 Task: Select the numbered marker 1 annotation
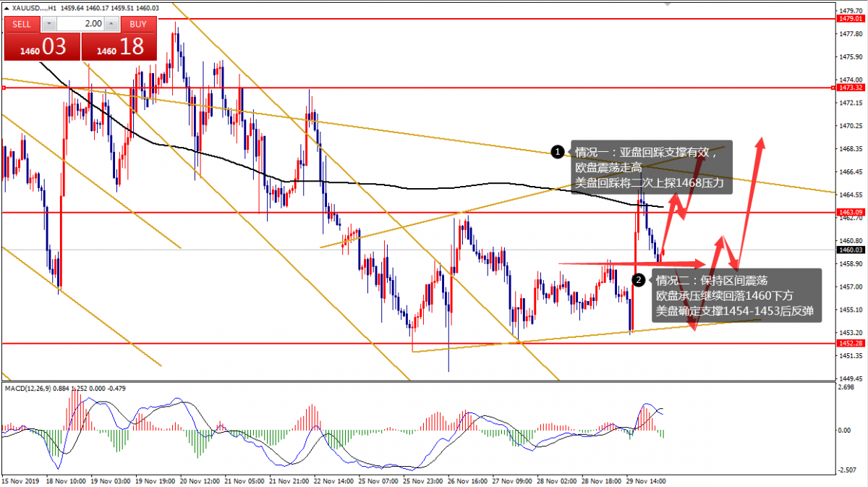(557, 152)
